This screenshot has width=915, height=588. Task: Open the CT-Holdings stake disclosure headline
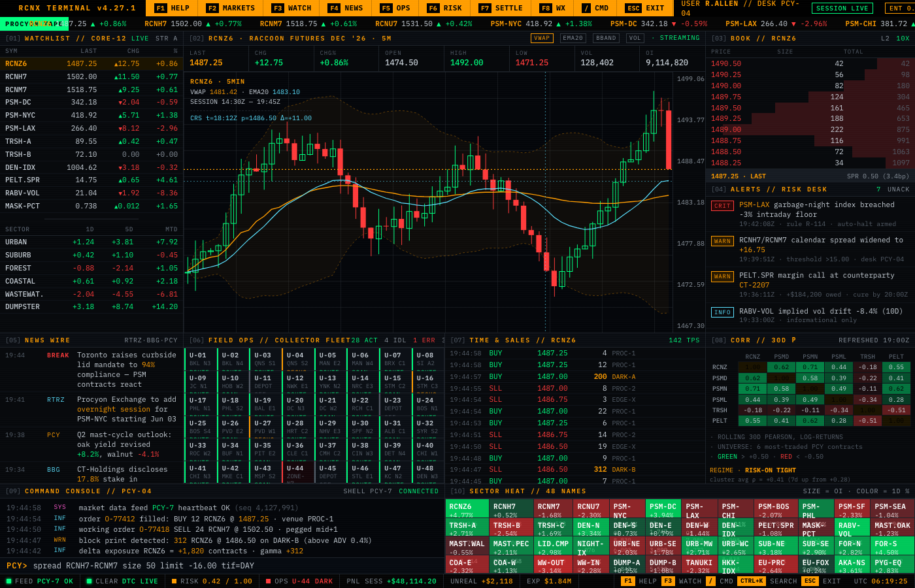click(x=91, y=473)
